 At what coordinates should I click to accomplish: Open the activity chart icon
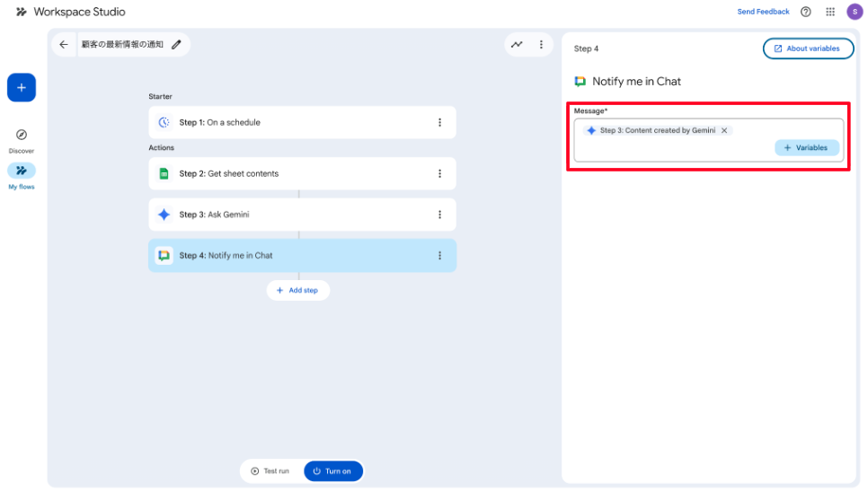(x=517, y=45)
